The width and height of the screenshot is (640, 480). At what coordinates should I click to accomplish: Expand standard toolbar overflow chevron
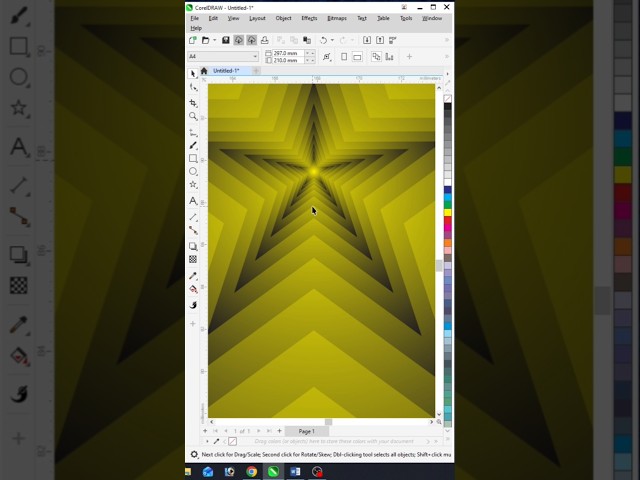pos(447,40)
